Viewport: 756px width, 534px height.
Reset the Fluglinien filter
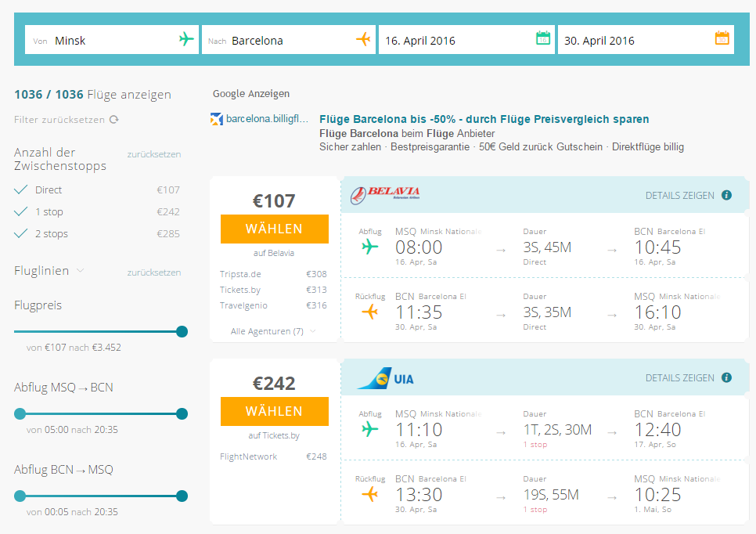(x=154, y=272)
